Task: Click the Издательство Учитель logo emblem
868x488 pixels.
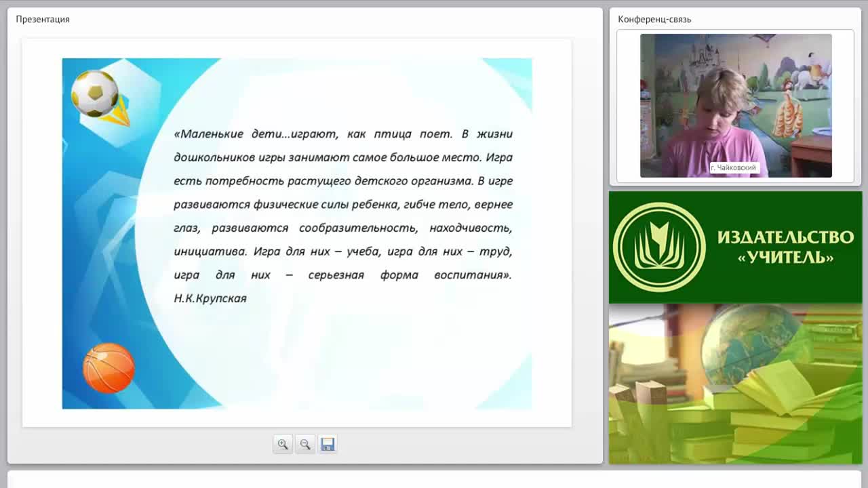Action: point(659,247)
